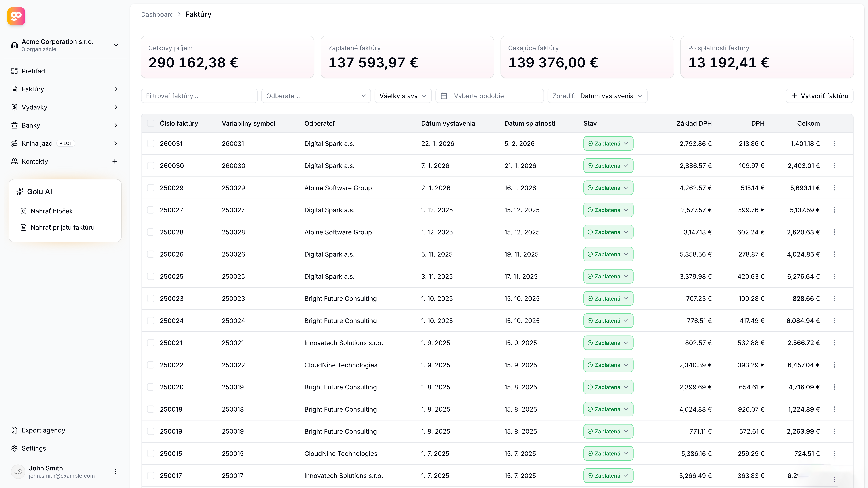Click the Nahrať bloček receipt icon

24,211
